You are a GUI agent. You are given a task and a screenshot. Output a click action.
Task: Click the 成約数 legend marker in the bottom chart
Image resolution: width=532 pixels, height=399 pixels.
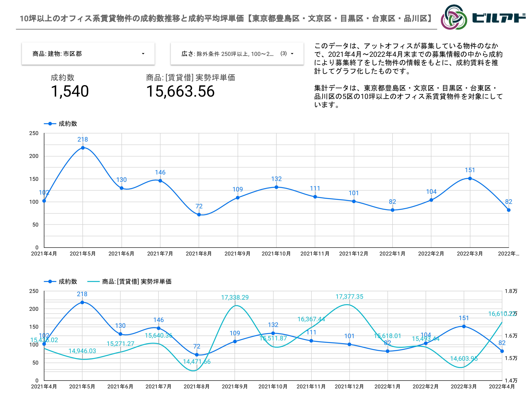(50, 281)
